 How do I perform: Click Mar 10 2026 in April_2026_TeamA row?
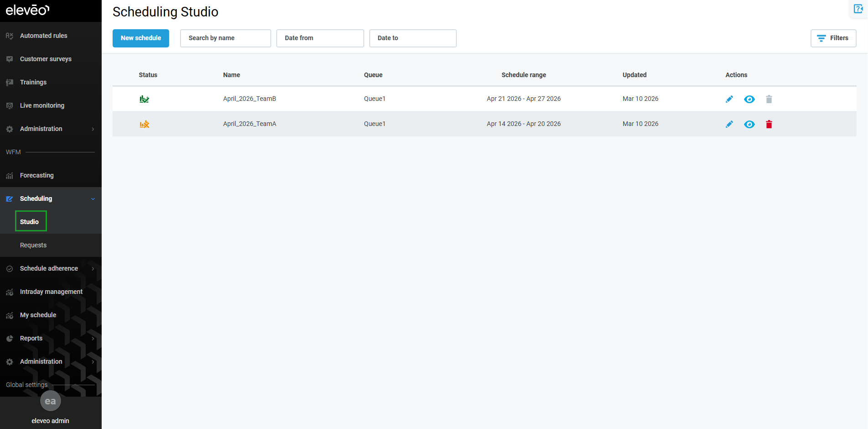tap(641, 124)
